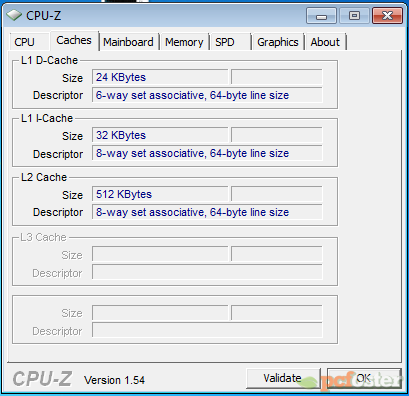Click the Validate button
409x396 pixels.
[x=283, y=378]
